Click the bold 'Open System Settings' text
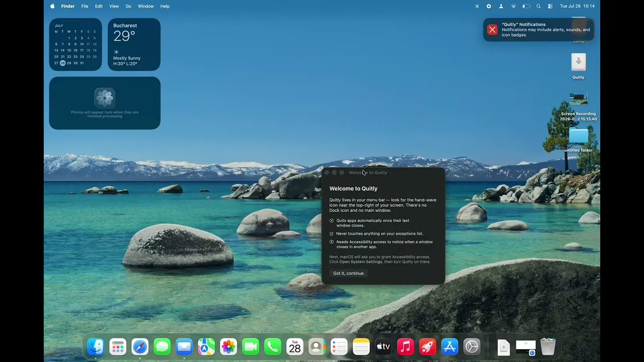Image resolution: width=644 pixels, height=362 pixels. click(x=361, y=262)
